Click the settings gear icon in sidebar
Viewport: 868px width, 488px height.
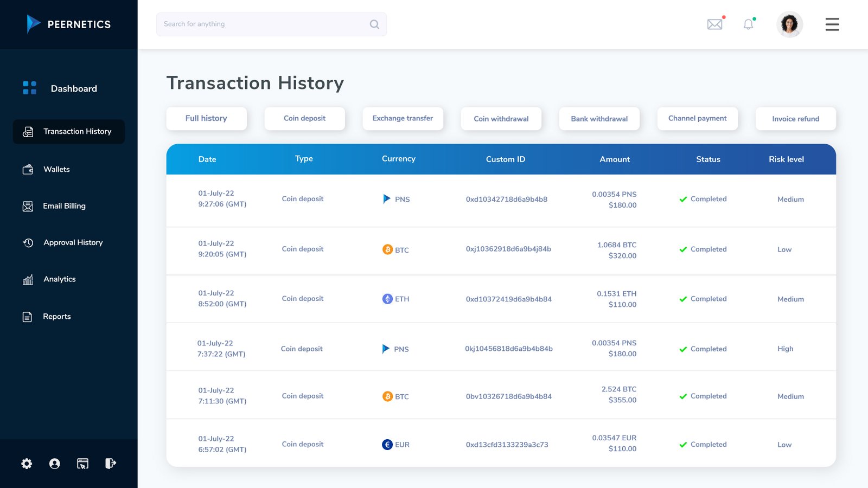click(27, 464)
